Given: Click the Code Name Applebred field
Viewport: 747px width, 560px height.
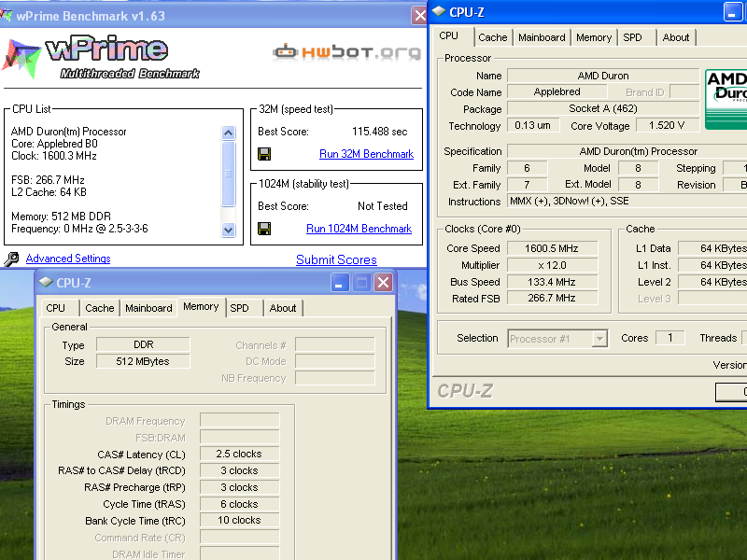Looking at the screenshot, I should click(557, 91).
